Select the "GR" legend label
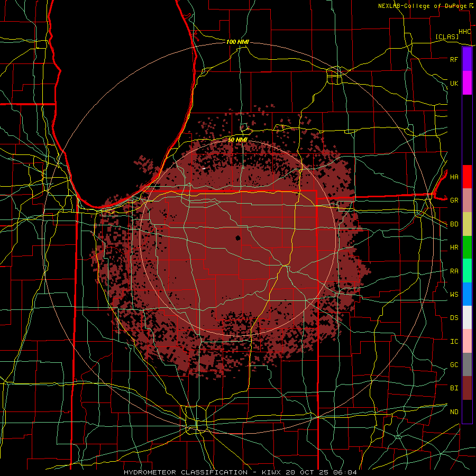The width and height of the screenshot is (476, 476). [x=454, y=200]
